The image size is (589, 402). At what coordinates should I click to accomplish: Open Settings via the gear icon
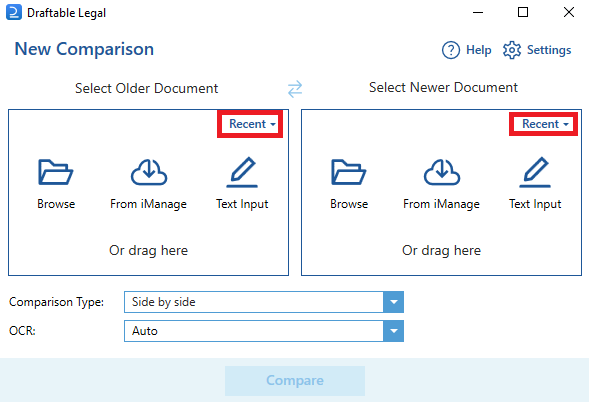coord(512,50)
